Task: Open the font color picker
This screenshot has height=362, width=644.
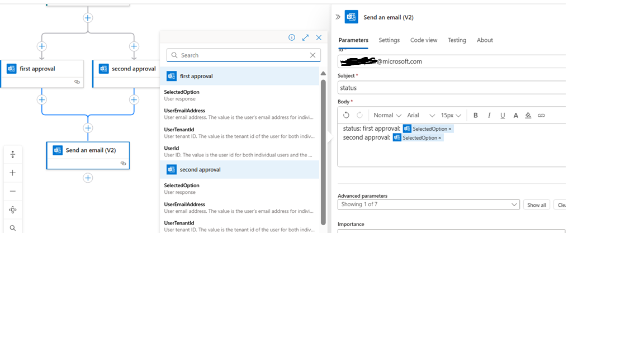Action: 515,115
